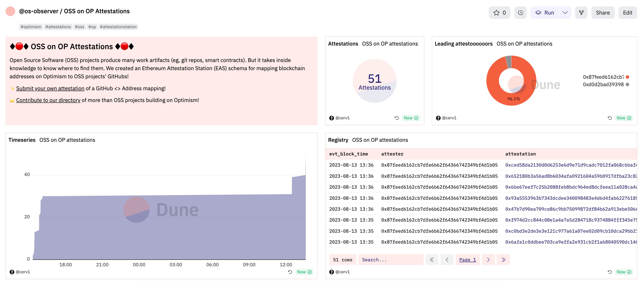Fork this dashboard via fork icon
The height and width of the screenshot is (287, 644).
[581, 12]
